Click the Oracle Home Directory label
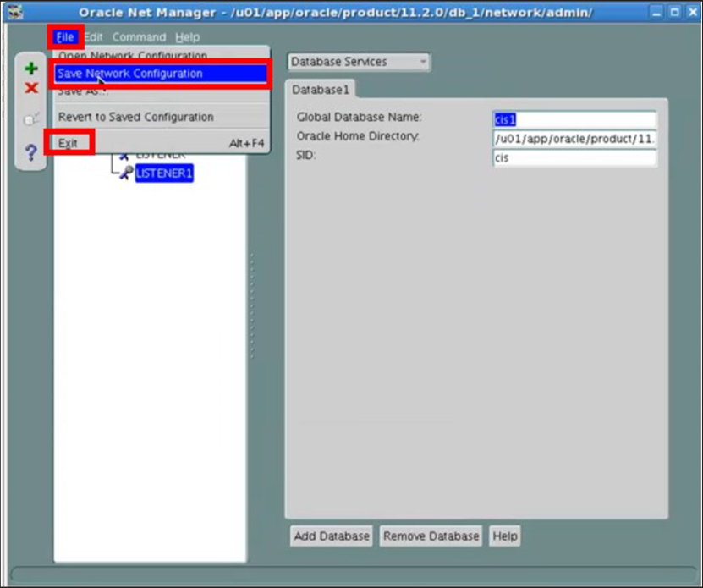The width and height of the screenshot is (703, 588). pos(358,136)
